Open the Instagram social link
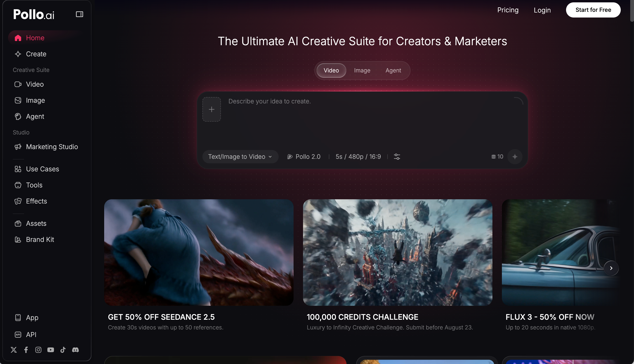Image resolution: width=634 pixels, height=364 pixels. click(38, 350)
